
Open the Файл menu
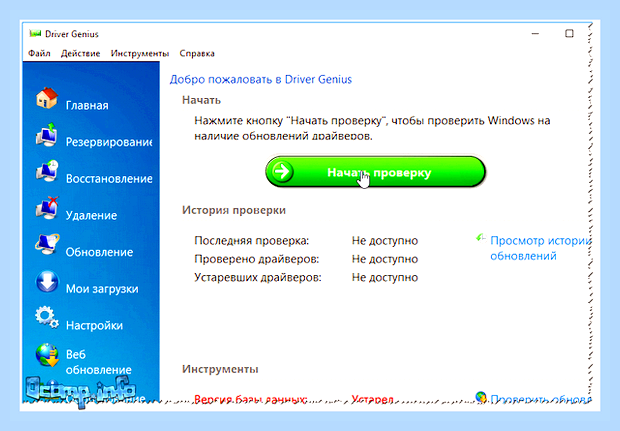[39, 53]
